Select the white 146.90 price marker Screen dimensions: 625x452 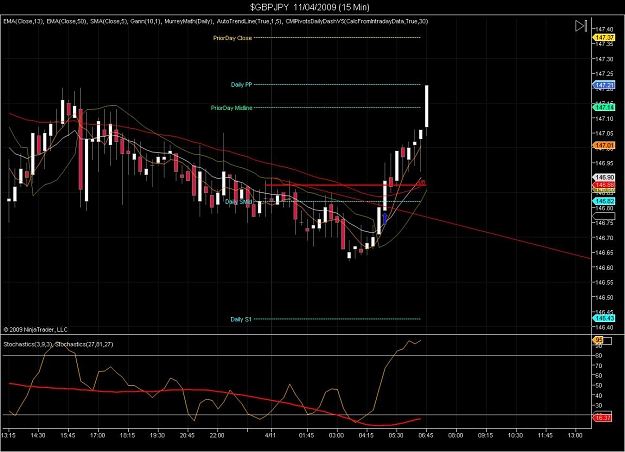(x=604, y=177)
